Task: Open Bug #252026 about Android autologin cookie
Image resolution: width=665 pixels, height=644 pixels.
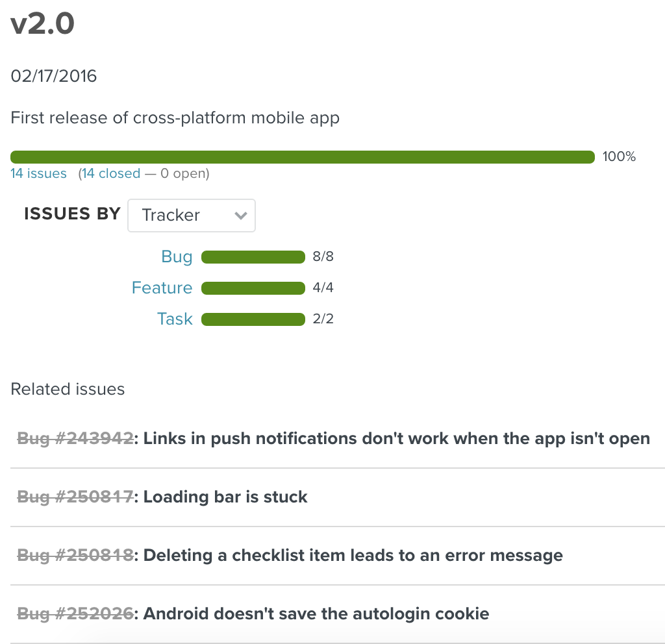Action: [75, 614]
